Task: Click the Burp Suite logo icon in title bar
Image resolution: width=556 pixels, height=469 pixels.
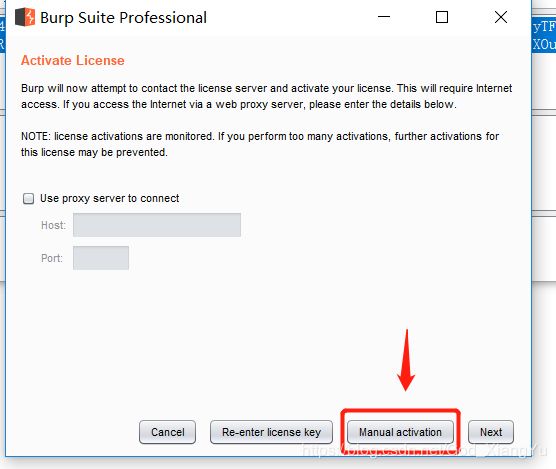Action: [x=25, y=17]
